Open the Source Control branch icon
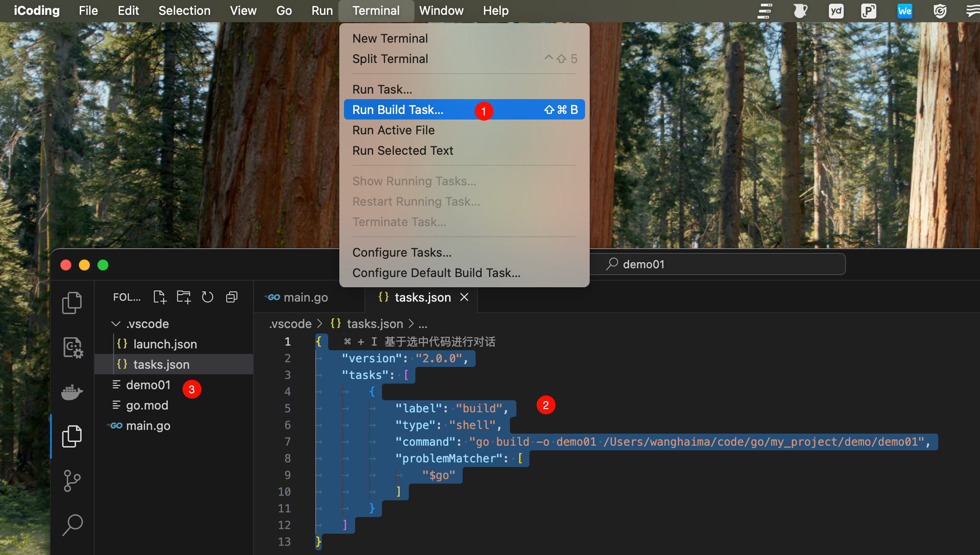 tap(72, 481)
